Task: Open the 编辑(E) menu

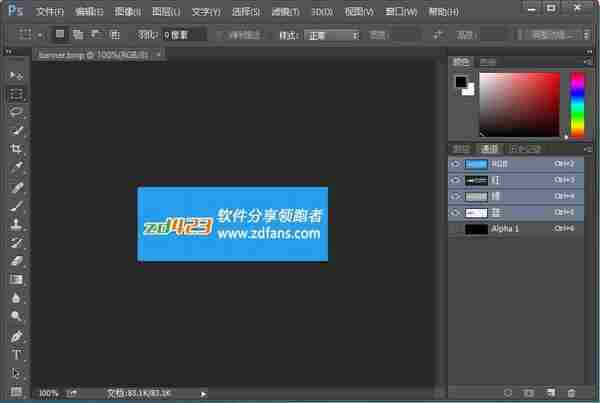Action: pos(89,12)
